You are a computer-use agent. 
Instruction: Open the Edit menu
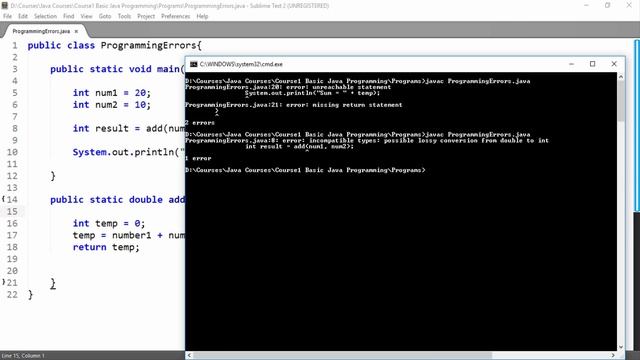point(23,16)
